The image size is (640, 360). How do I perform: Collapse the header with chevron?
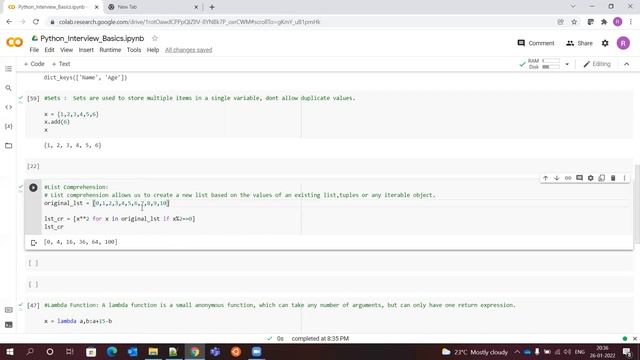tap(627, 64)
